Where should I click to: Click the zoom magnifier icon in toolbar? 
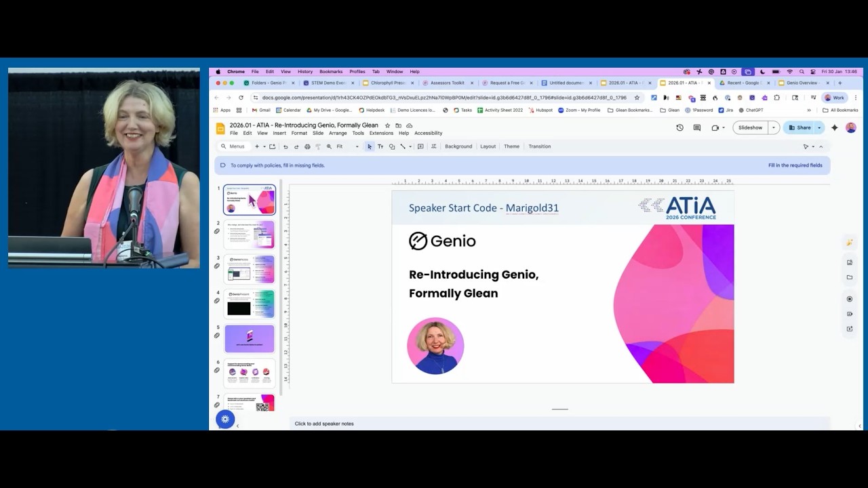[329, 146]
